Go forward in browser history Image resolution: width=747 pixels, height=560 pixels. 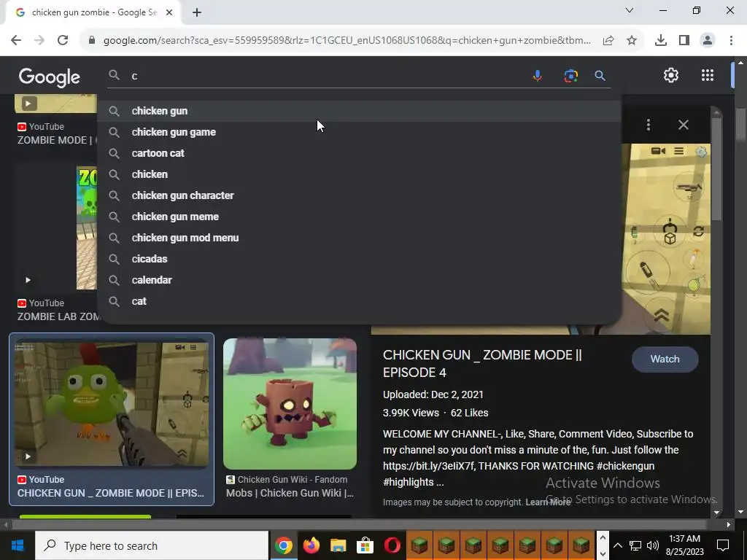[39, 40]
